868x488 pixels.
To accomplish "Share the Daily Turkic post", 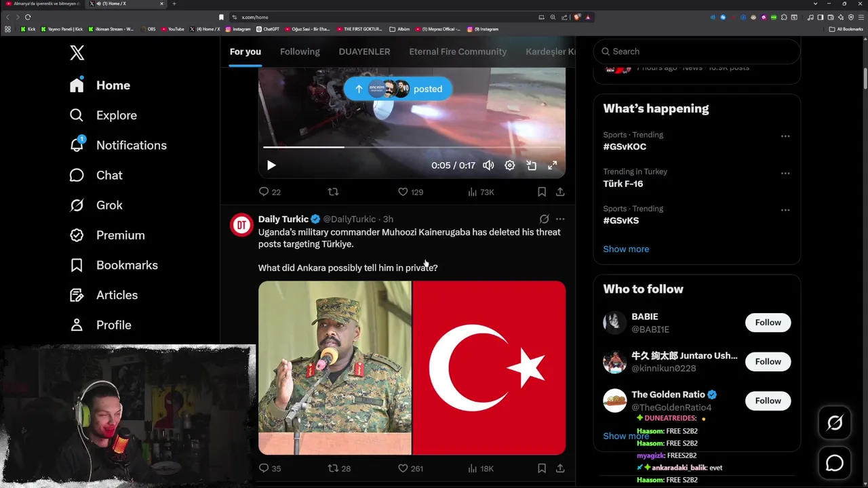I will 560,468.
